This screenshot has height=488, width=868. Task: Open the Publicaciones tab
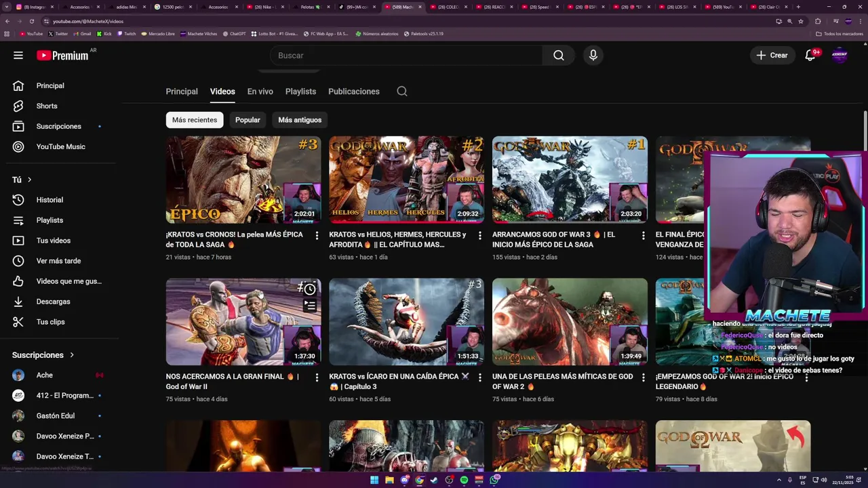click(354, 91)
